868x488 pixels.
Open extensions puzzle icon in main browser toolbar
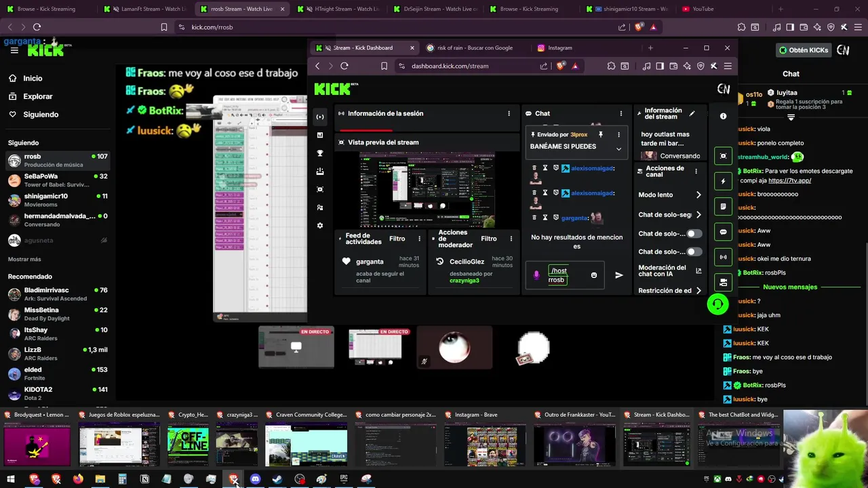click(x=741, y=27)
